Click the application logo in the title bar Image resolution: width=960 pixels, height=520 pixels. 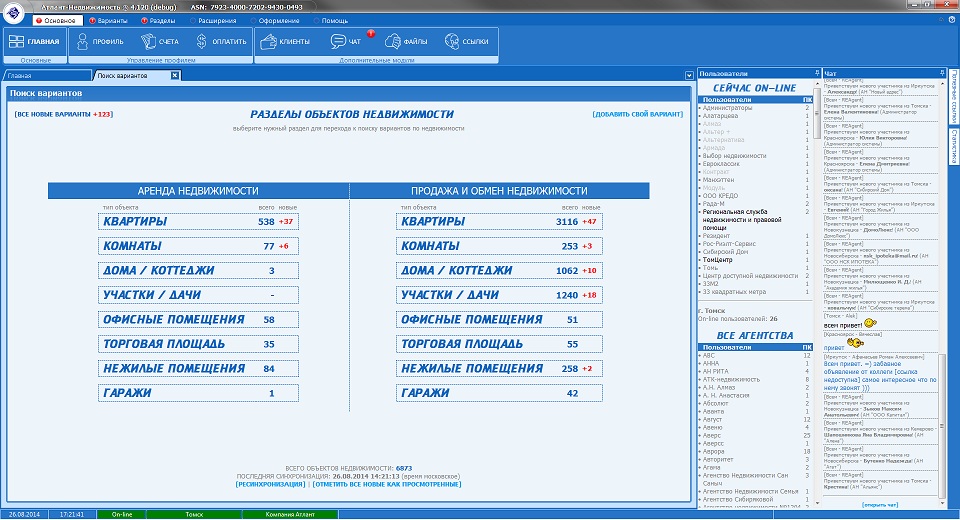[x=13, y=12]
